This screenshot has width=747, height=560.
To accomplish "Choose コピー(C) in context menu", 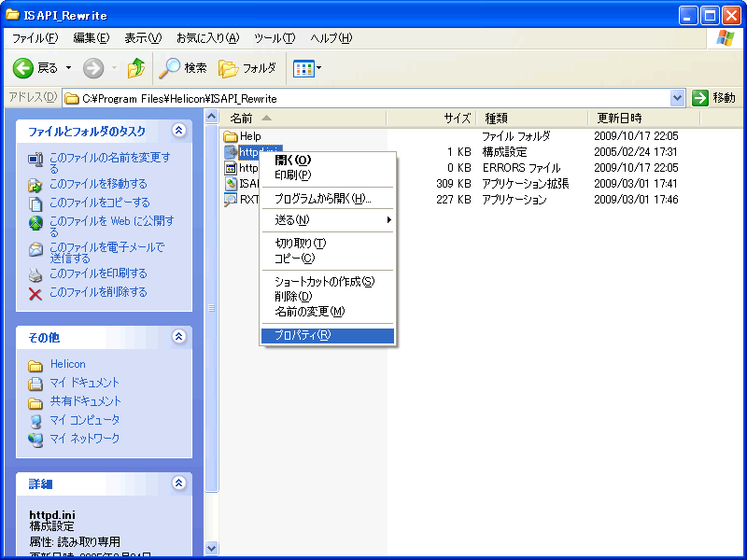I will [328, 259].
